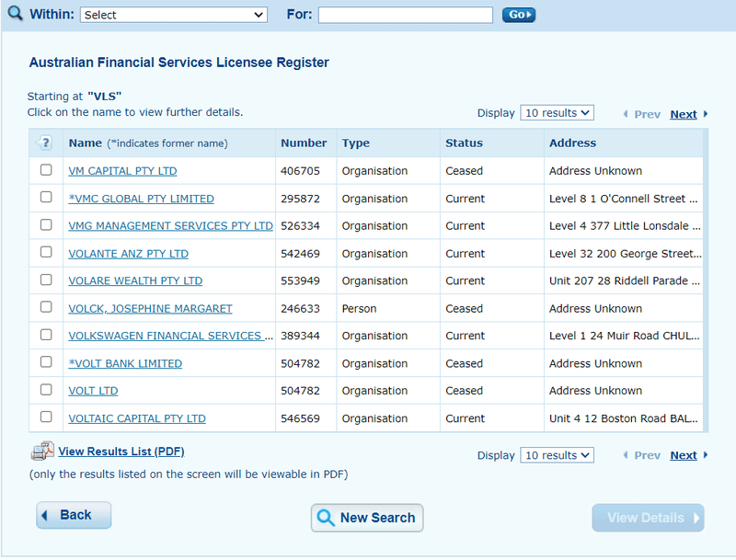Open View Results List (PDF) link

121,451
